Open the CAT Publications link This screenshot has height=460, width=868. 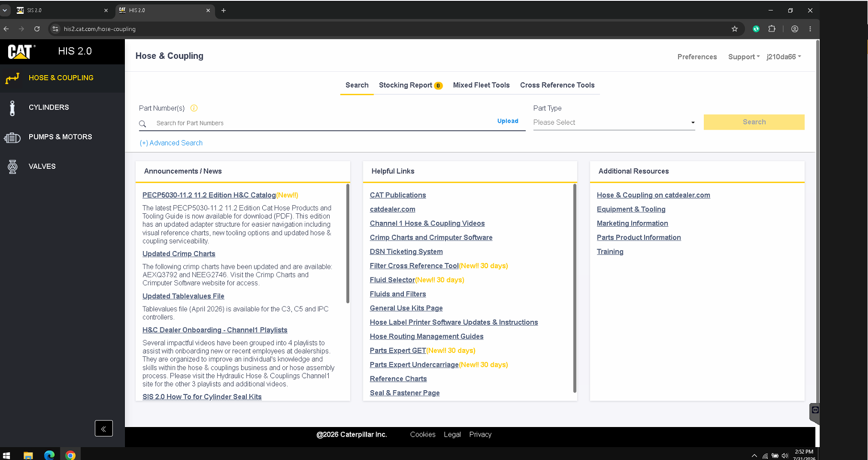pos(398,195)
